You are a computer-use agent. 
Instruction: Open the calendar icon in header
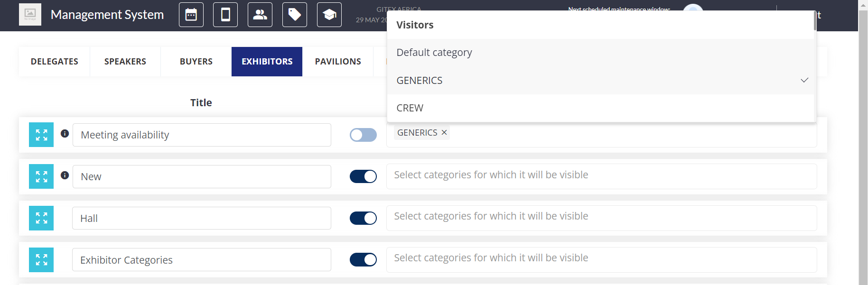coord(191,15)
